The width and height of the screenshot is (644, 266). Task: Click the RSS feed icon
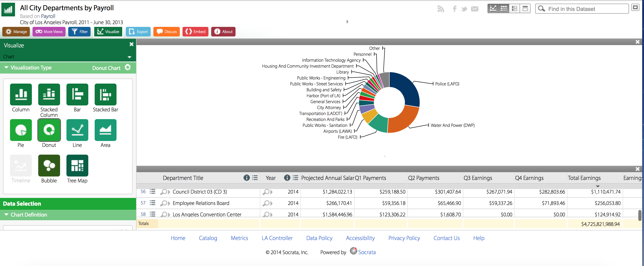click(x=441, y=9)
